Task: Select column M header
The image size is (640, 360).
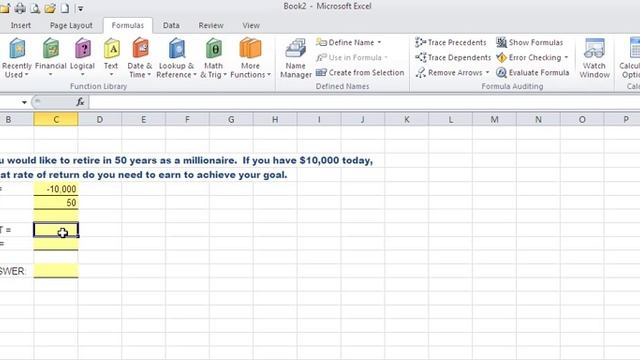Action: 494,120
